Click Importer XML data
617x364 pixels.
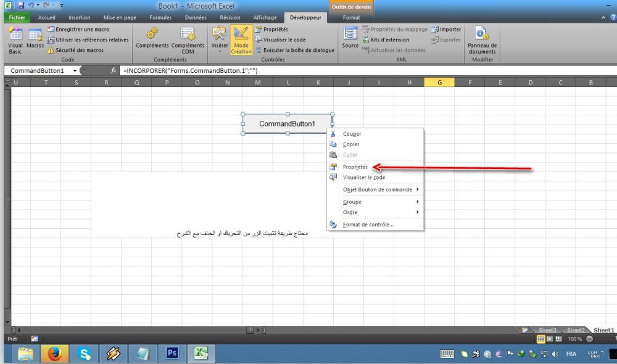pyautogui.click(x=446, y=29)
